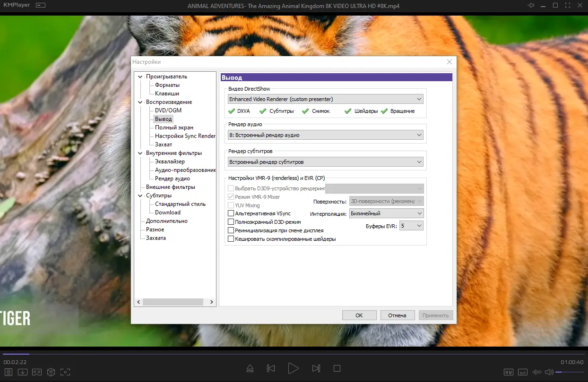The width and height of the screenshot is (588, 382).
Task: Click the eject/open file button
Action: (251, 368)
